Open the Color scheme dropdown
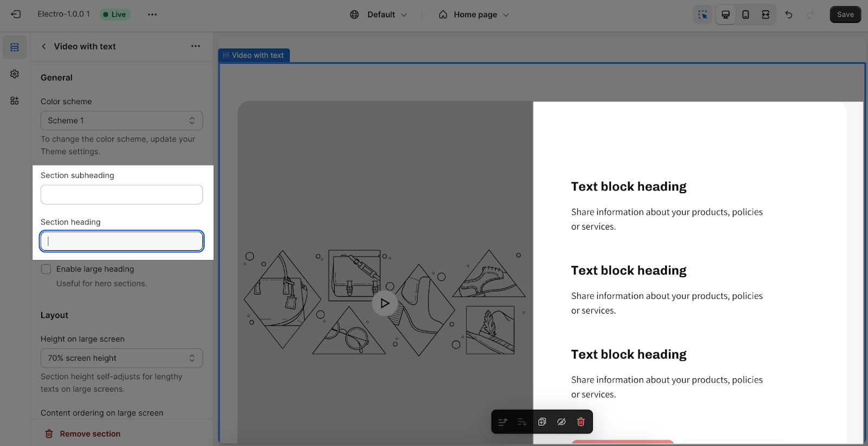Image resolution: width=868 pixels, height=446 pixels. coord(122,120)
